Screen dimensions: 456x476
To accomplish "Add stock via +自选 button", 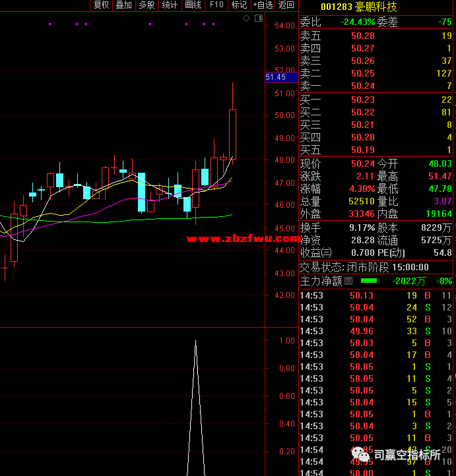I will 263,5.
